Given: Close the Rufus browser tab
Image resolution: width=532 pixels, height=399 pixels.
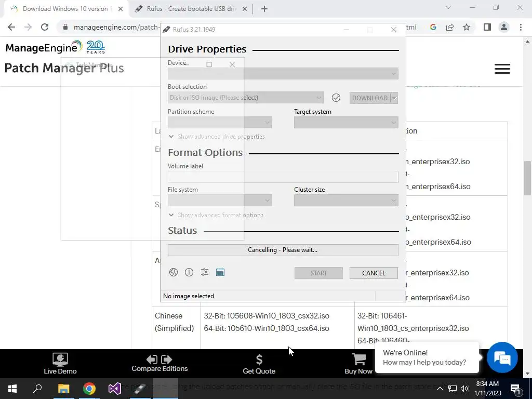Looking at the screenshot, I should pyautogui.click(x=245, y=9).
